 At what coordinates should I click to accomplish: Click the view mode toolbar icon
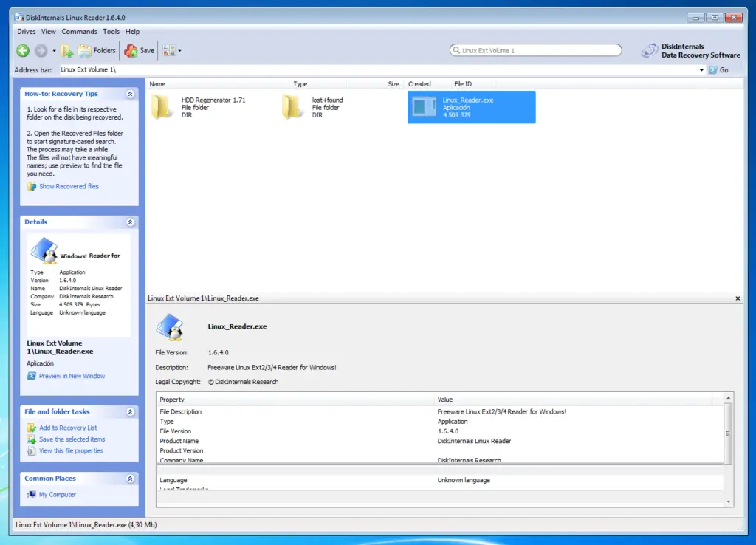tap(169, 51)
